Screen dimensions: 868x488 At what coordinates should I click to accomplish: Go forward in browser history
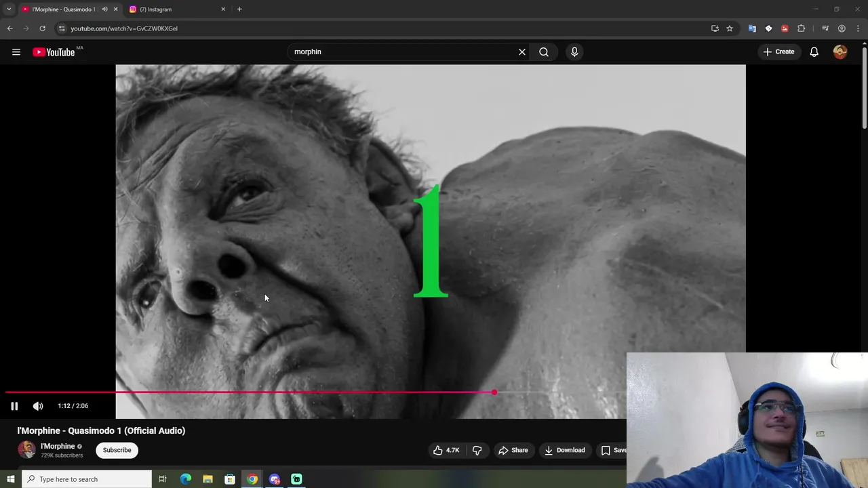pos(26,28)
